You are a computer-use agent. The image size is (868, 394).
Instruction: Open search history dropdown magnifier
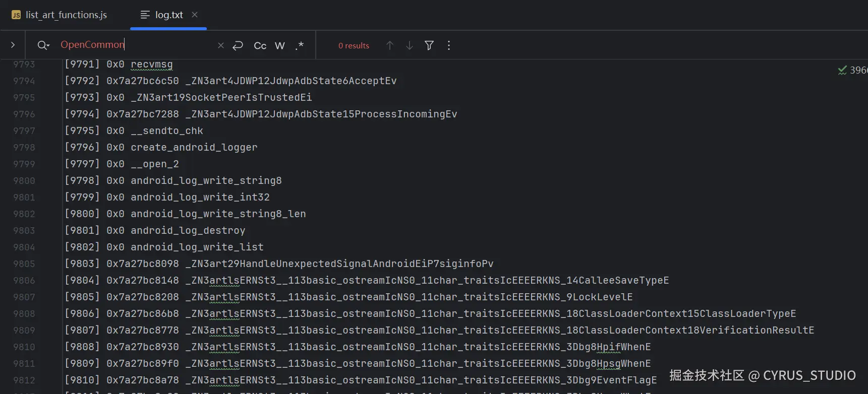coord(43,45)
